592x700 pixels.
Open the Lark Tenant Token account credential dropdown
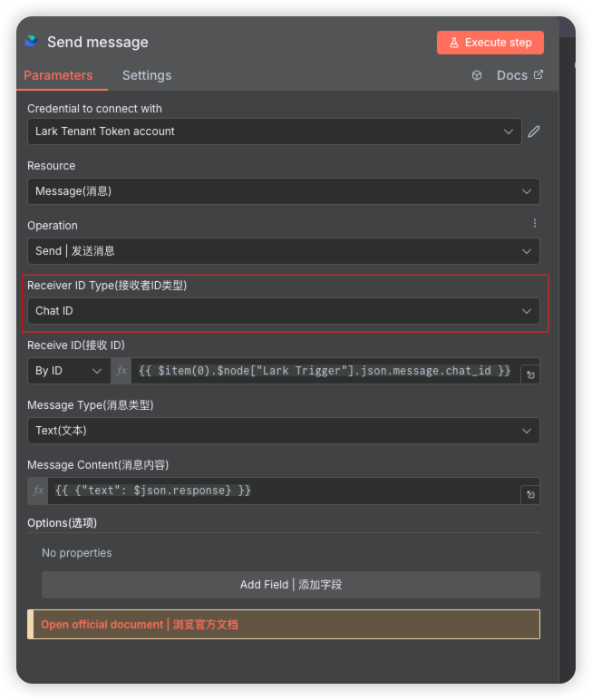(274, 131)
